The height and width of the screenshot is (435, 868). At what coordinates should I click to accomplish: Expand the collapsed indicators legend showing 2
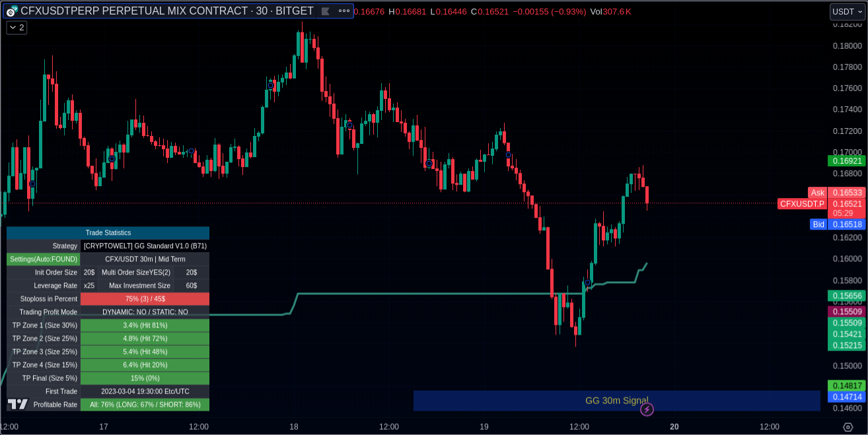(x=17, y=28)
